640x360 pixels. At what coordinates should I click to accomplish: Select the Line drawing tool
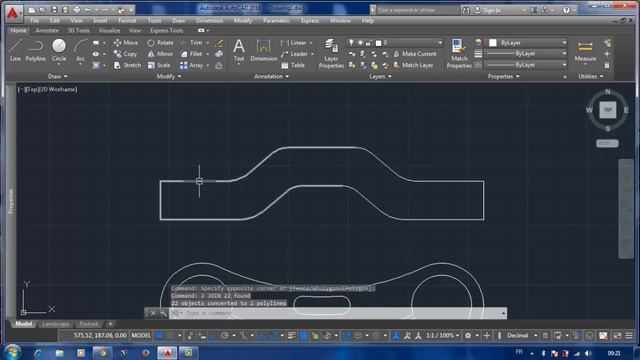click(x=15, y=51)
